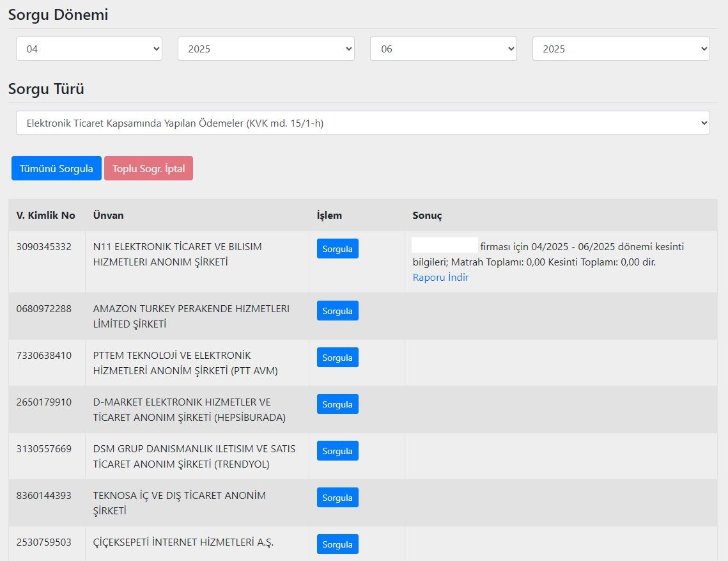The image size is (728, 561).
Task: Open the start year dropdown next to month 04
Action: 266,49
